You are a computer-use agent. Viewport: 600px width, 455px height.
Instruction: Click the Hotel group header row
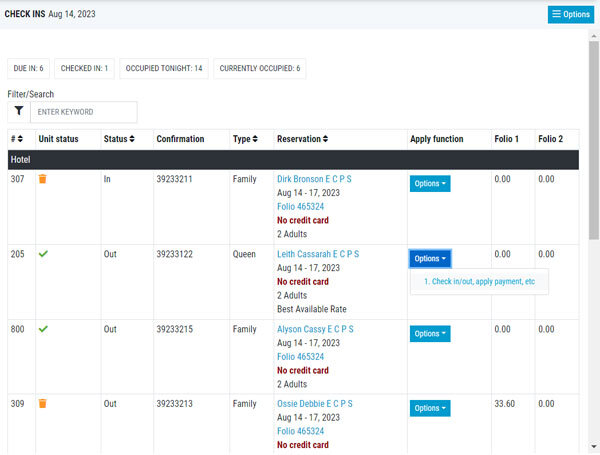coord(293,160)
